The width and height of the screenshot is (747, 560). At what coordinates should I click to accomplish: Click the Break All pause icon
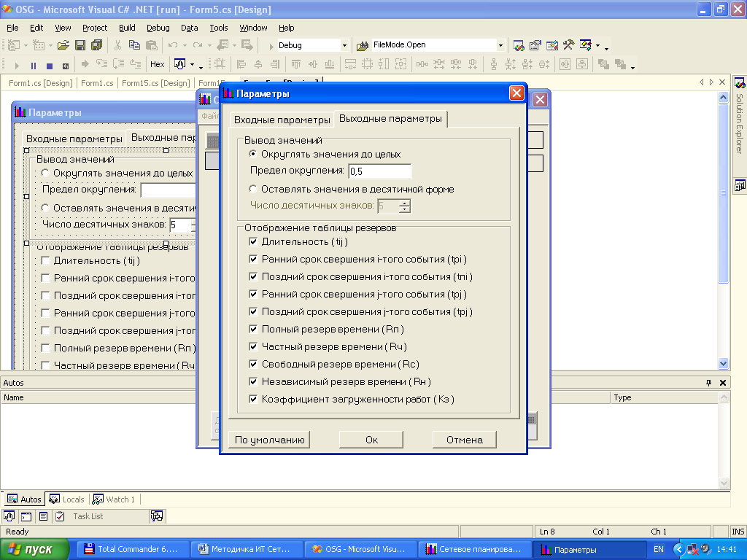tap(34, 65)
